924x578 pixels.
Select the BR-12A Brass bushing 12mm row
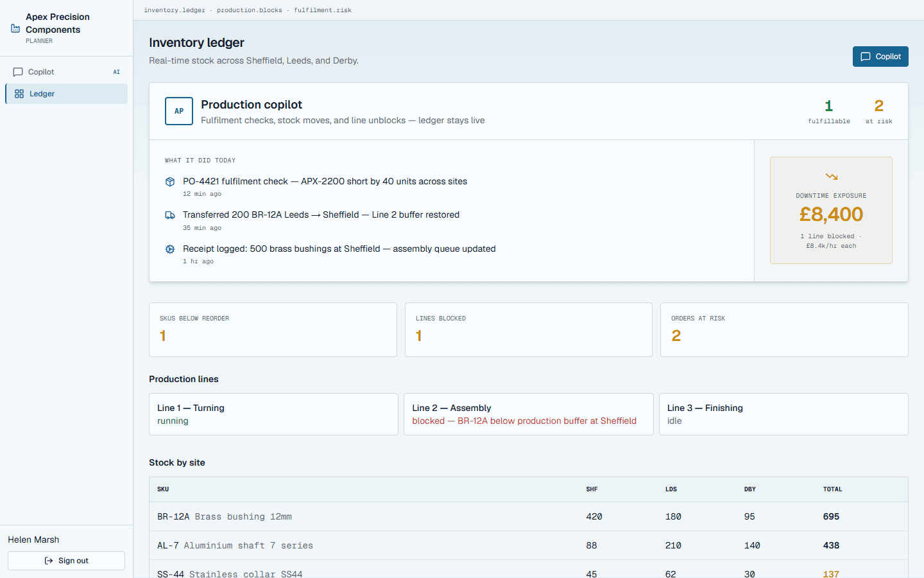tap(529, 516)
